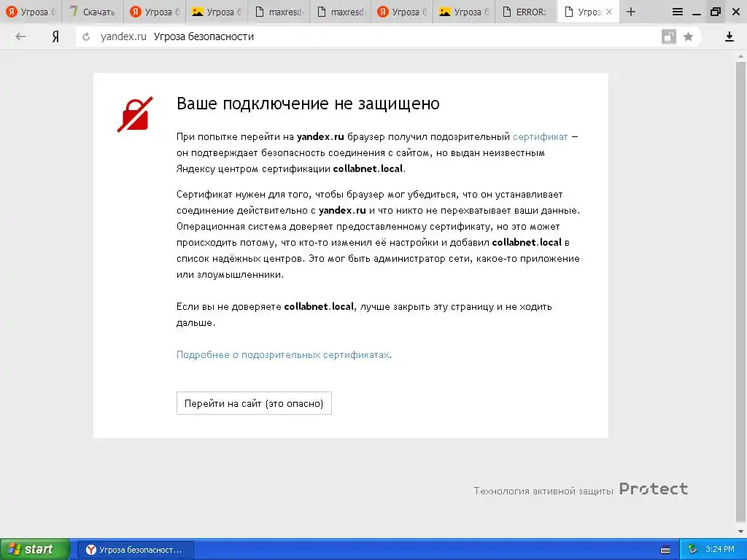Click heading 'Ваше подключение не защищено'

click(308, 104)
